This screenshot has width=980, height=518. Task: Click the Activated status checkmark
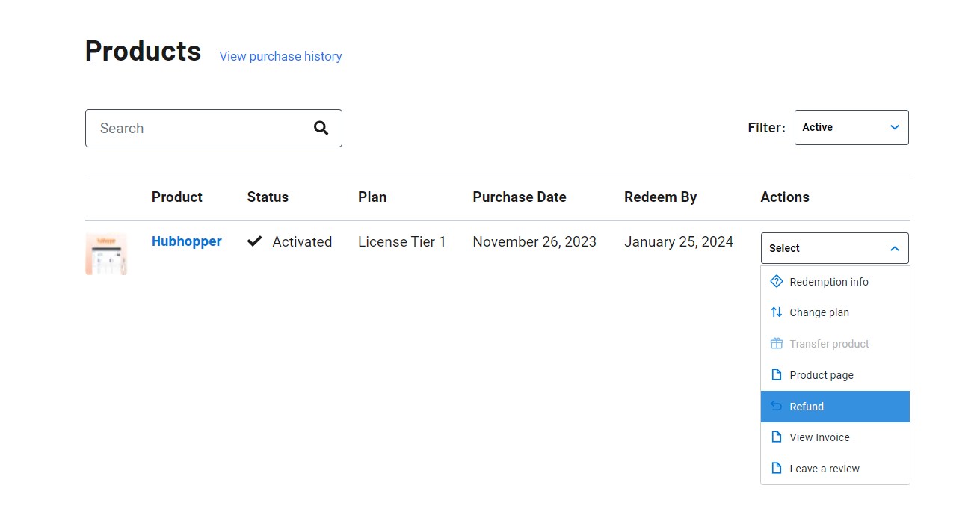point(255,241)
